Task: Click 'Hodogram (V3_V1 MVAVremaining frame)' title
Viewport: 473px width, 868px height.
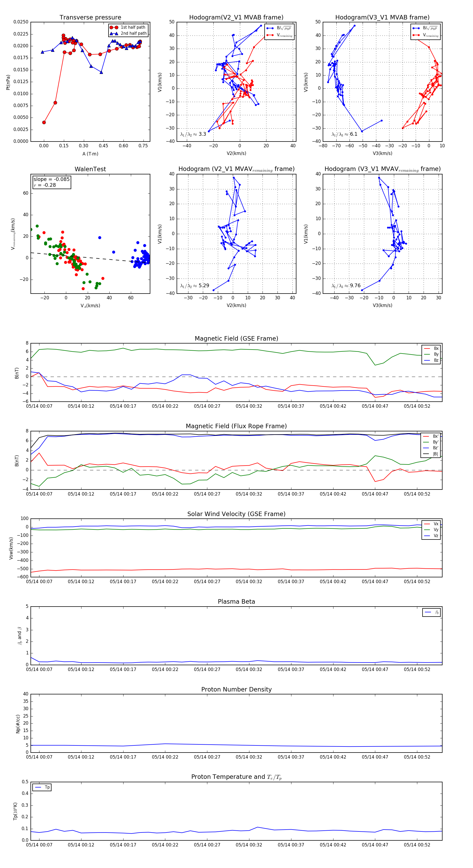Action: pyautogui.click(x=382, y=169)
